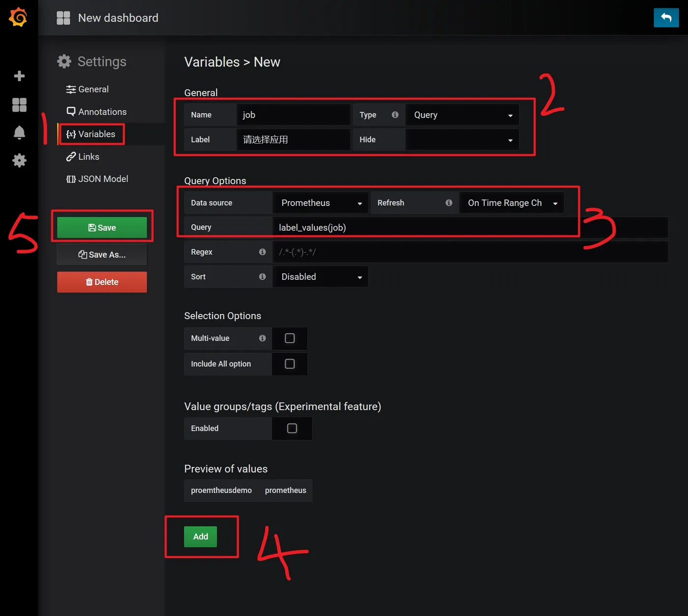Screen dimensions: 688x616
Task: Click the Query field label_values(job)
Action: coord(470,227)
